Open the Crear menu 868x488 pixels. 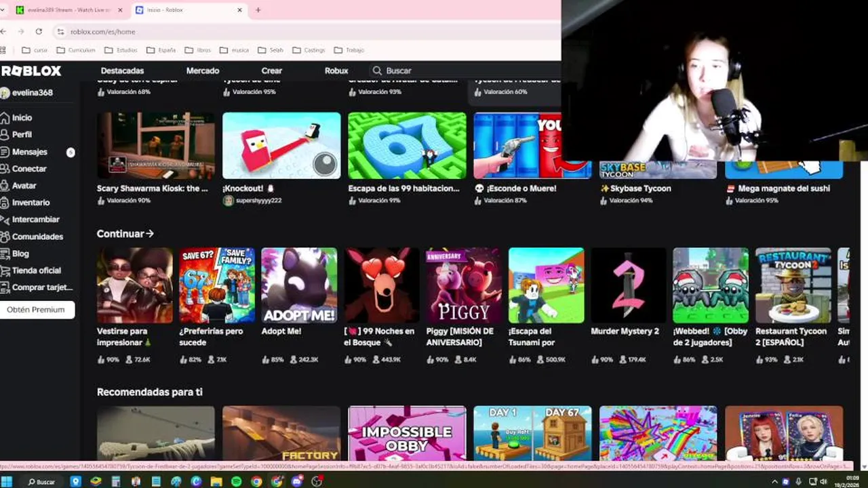coord(272,70)
